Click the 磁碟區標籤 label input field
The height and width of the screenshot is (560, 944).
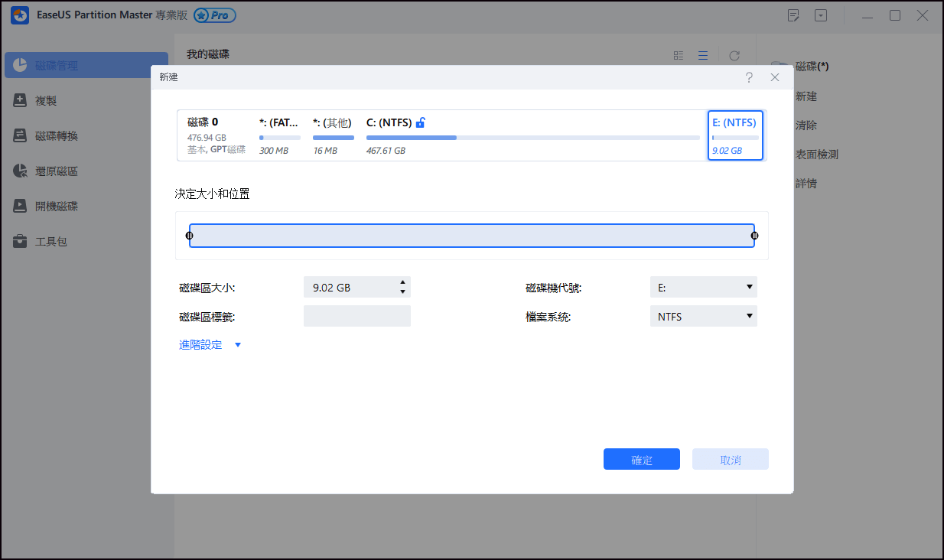point(356,315)
